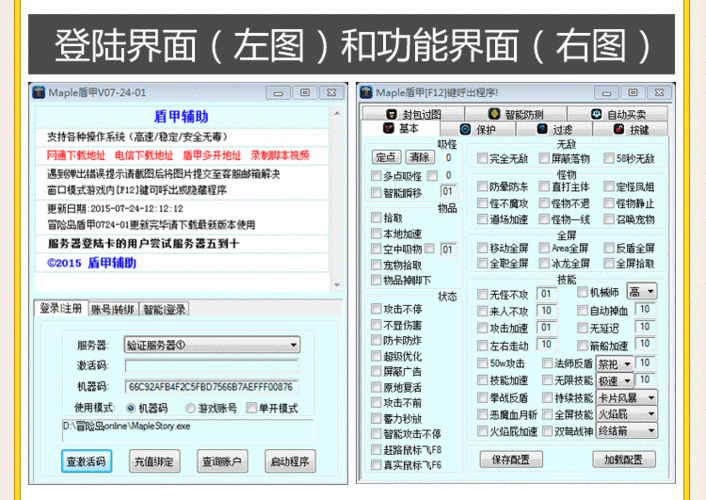The width and height of the screenshot is (706, 500).
Task: Open the 网通下载地址 link
Action: click(x=76, y=155)
